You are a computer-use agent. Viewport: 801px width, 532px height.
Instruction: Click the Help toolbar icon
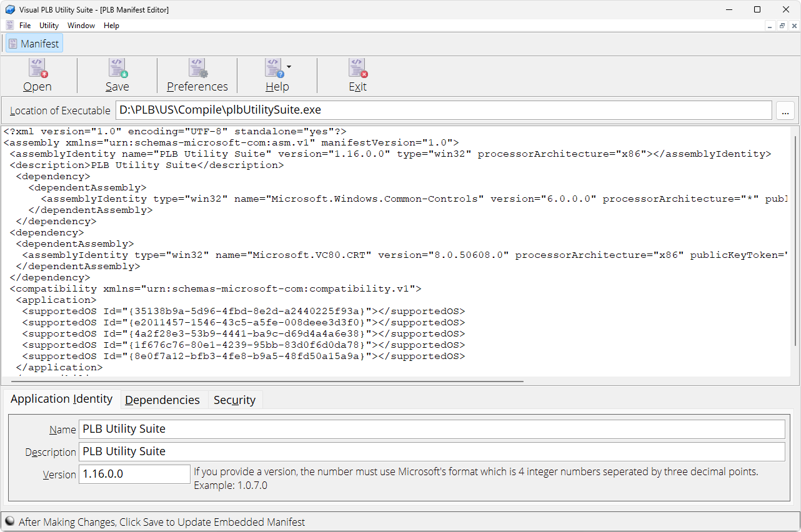point(275,67)
